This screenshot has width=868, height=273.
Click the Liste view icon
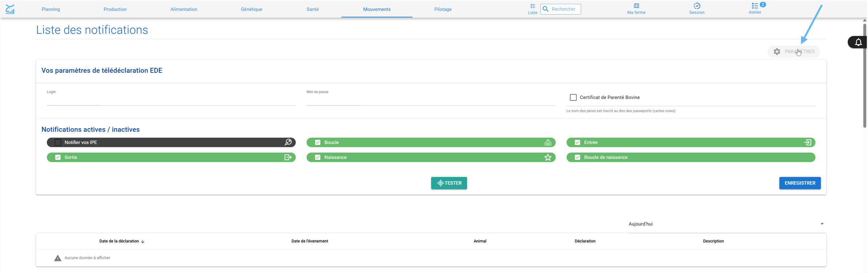532,6
